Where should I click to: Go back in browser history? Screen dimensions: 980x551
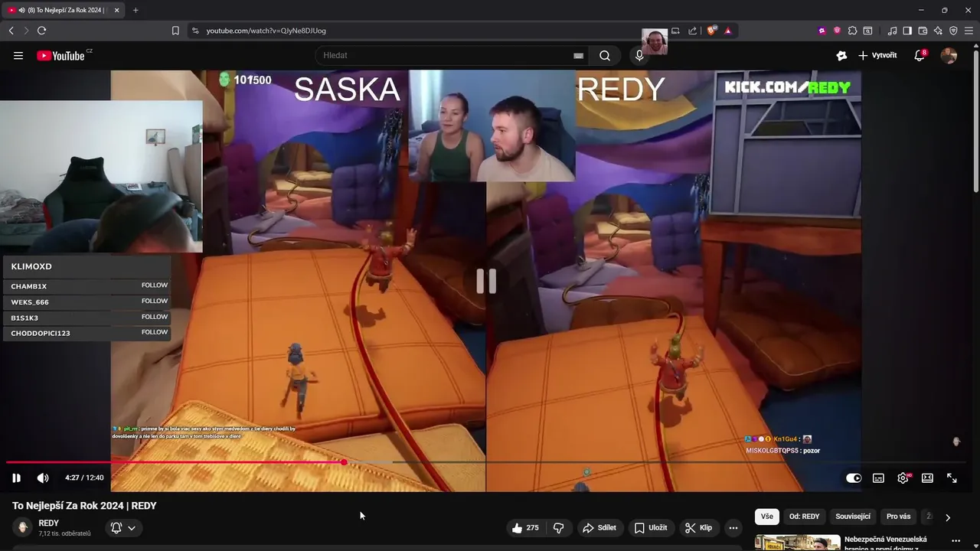[11, 31]
